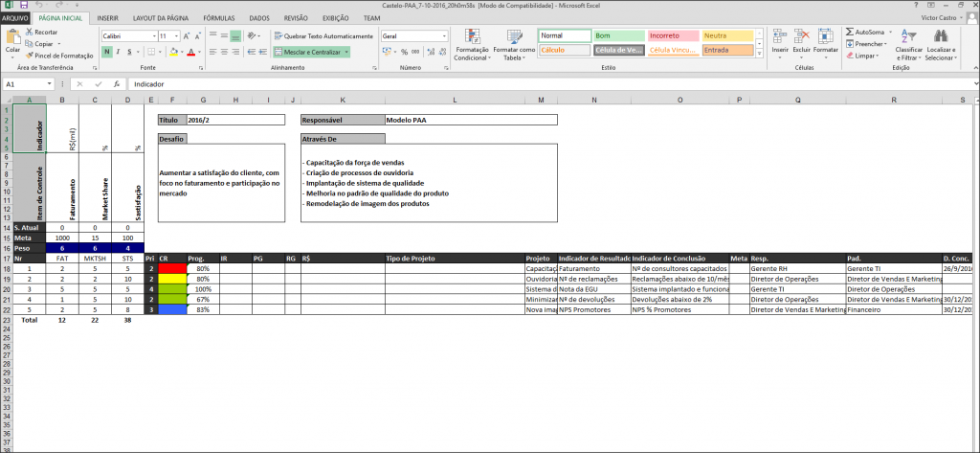Toggle Quebrar Texto Automaticamente
The width and height of the screenshot is (980, 453).
pyautogui.click(x=323, y=36)
